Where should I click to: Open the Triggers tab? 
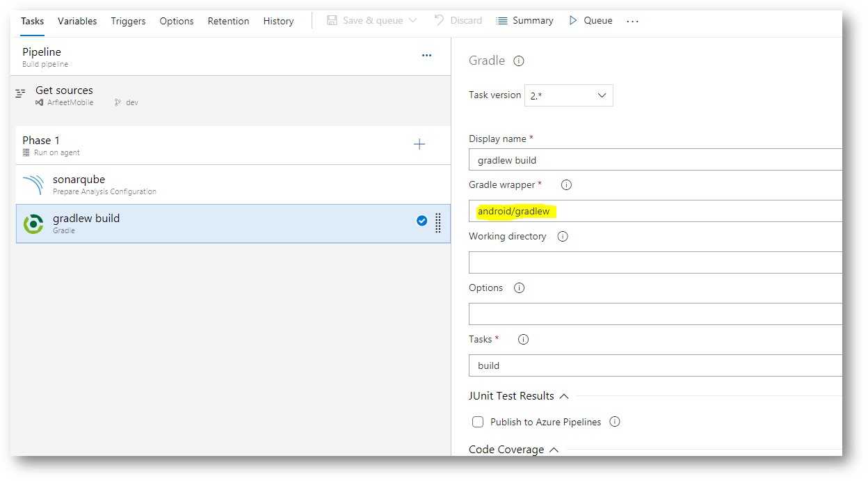click(128, 21)
